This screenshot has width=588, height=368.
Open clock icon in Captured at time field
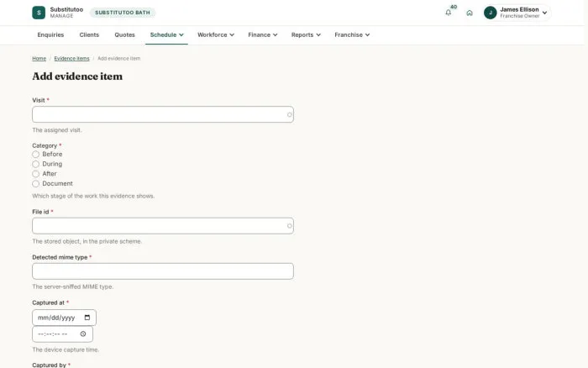point(83,334)
